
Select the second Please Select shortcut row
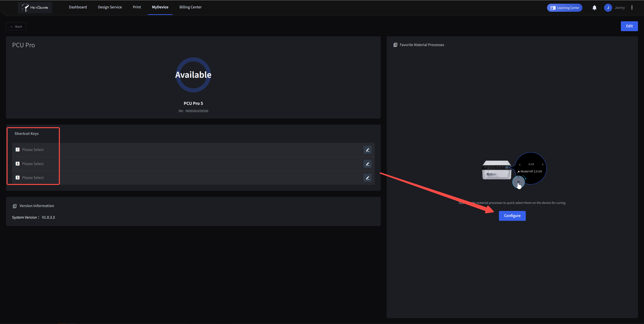pos(193,164)
